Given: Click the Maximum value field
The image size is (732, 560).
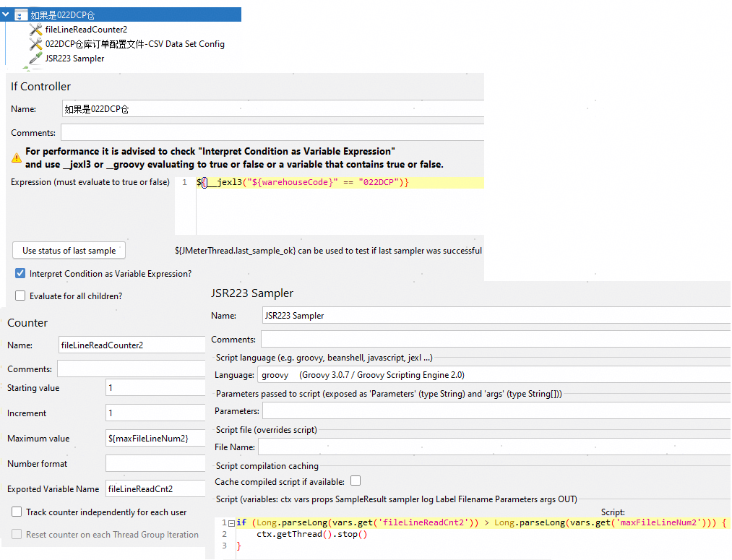Looking at the screenshot, I should tap(155, 438).
